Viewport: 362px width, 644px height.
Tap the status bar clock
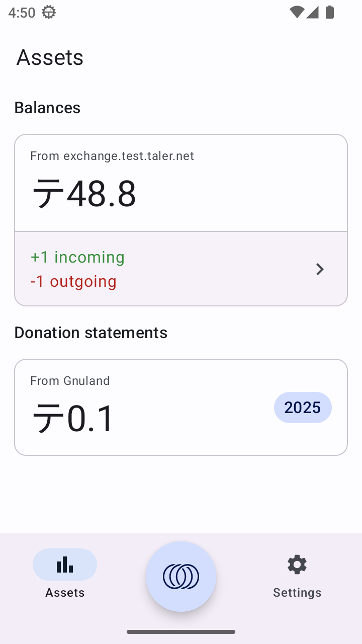coord(22,12)
